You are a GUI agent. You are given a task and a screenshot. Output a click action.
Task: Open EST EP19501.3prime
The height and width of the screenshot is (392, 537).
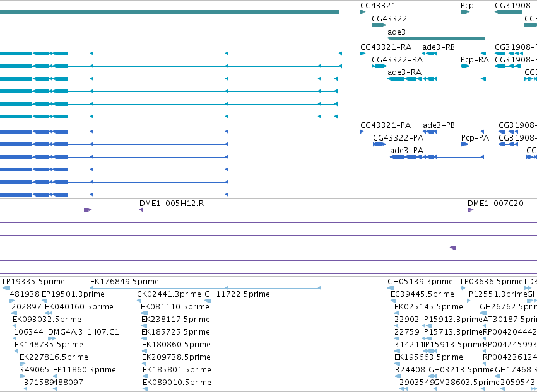[x=73, y=294]
